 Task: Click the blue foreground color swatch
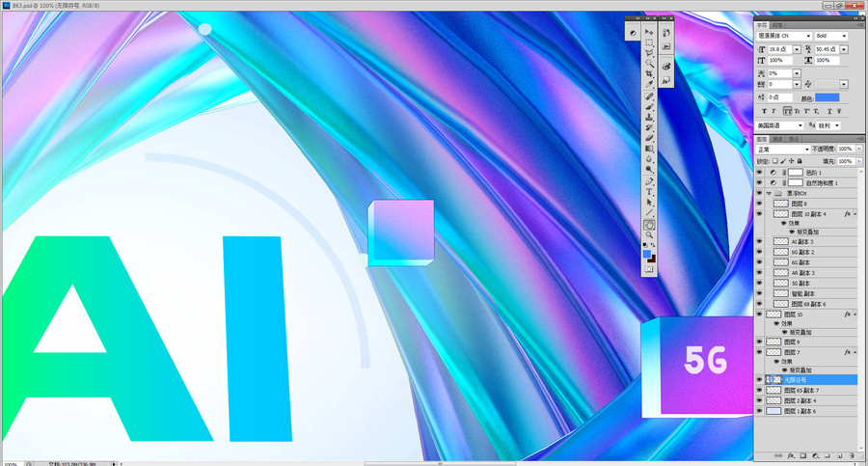646,254
